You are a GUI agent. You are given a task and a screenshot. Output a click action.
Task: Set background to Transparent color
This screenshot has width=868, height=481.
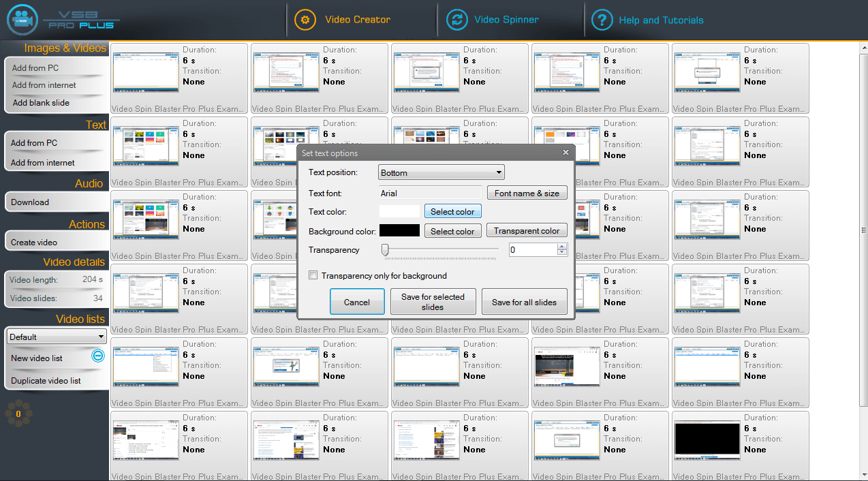(527, 231)
